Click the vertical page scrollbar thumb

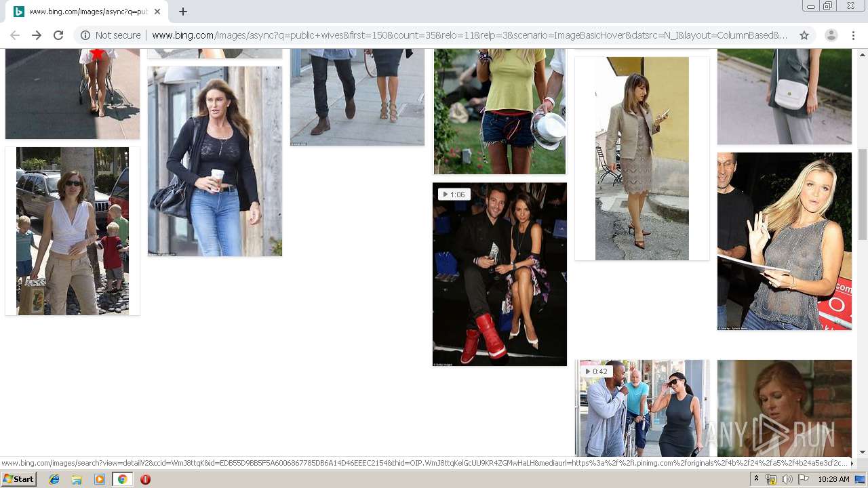pos(863,193)
